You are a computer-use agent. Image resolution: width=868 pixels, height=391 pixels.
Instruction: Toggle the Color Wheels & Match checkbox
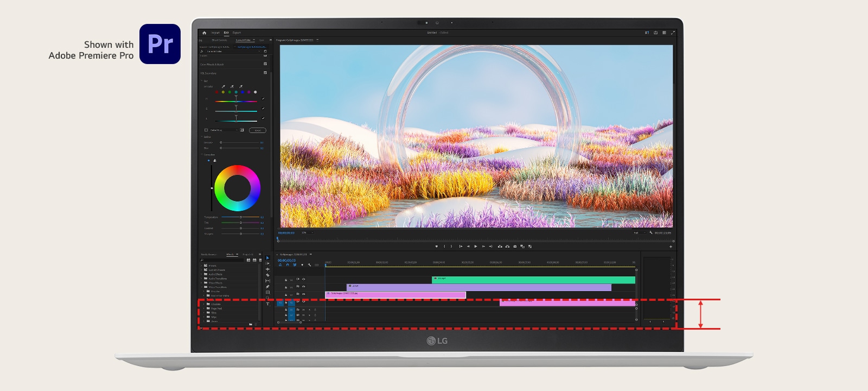click(x=265, y=64)
